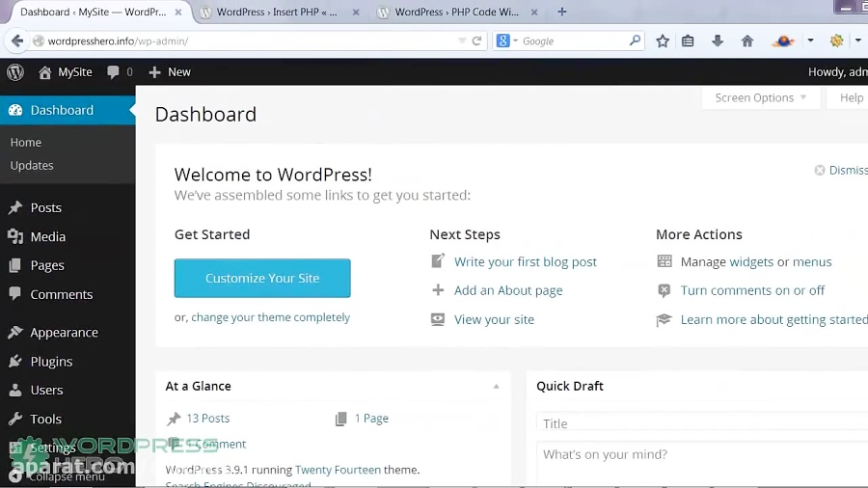
Task: Click Turn comments on or off link
Action: tap(752, 290)
